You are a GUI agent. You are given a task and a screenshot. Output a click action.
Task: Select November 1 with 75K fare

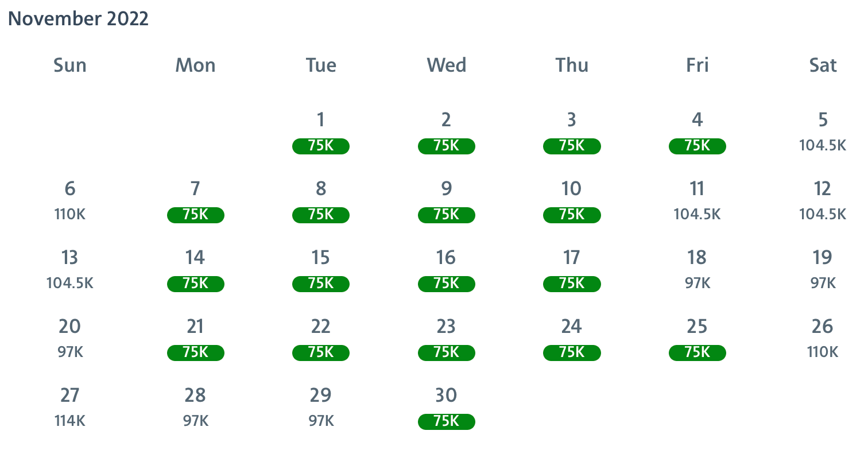(x=320, y=146)
